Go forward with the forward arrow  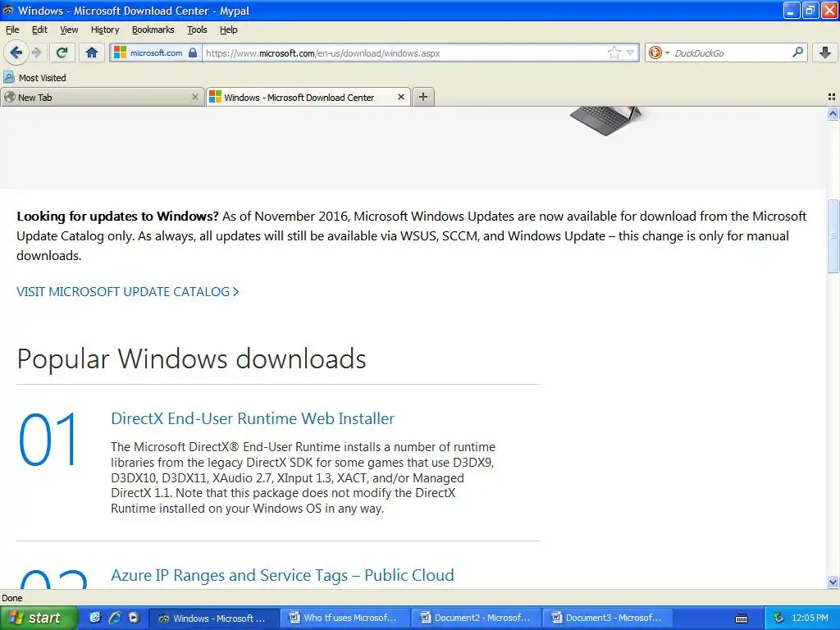[x=37, y=52]
